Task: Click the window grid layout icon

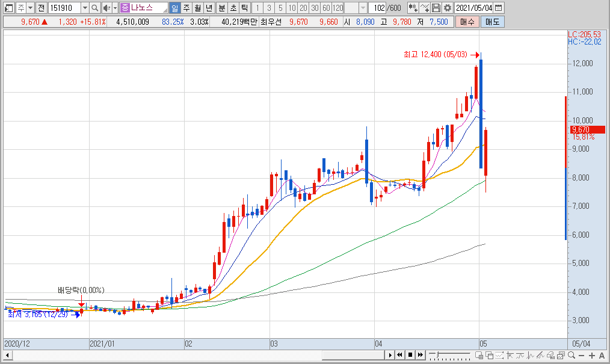Action: click(479, 355)
